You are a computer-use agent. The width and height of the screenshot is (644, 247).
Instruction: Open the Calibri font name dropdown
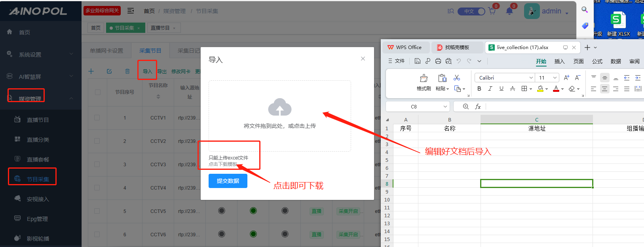point(531,78)
